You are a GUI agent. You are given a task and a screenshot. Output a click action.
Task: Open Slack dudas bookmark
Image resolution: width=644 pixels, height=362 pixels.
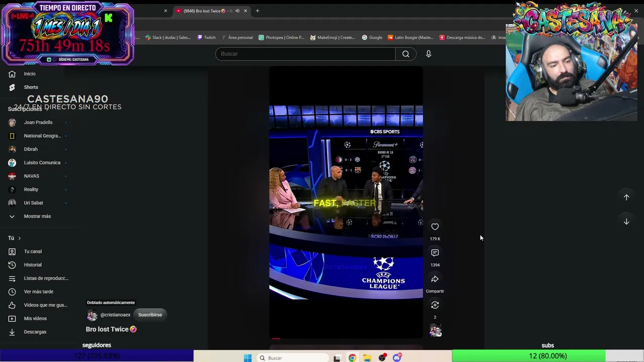(168, 38)
